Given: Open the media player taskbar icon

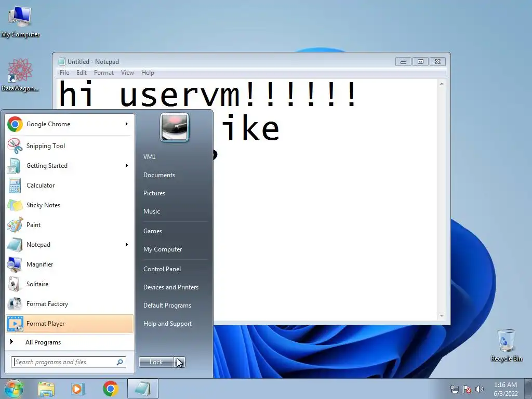Looking at the screenshot, I should (77, 389).
